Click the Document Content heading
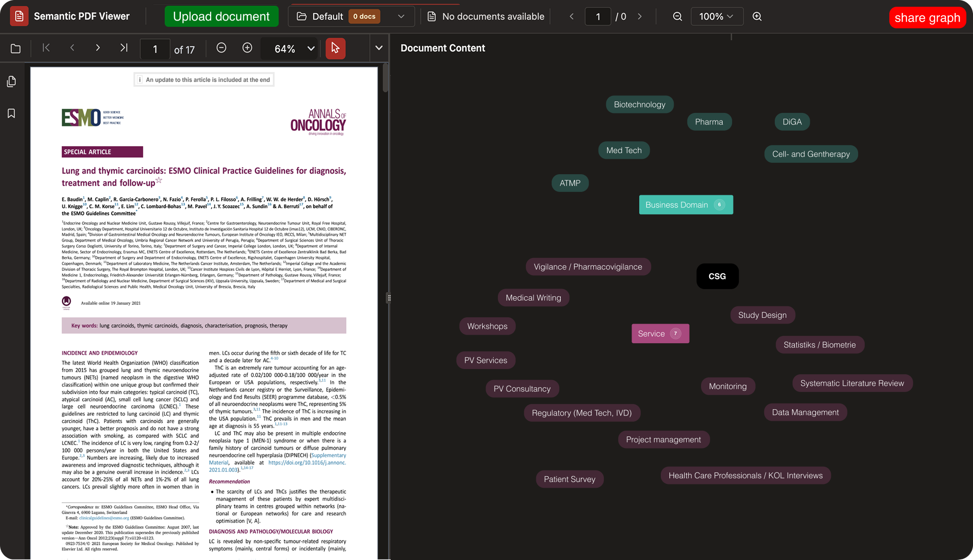 (x=442, y=48)
